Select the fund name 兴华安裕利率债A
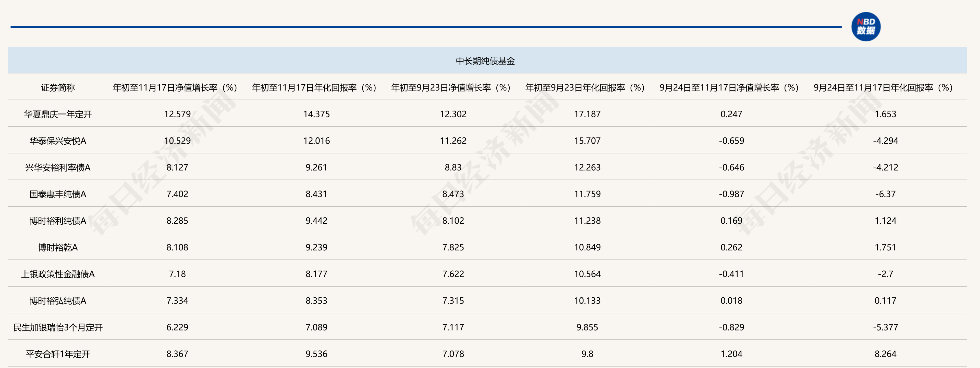 coord(58,167)
